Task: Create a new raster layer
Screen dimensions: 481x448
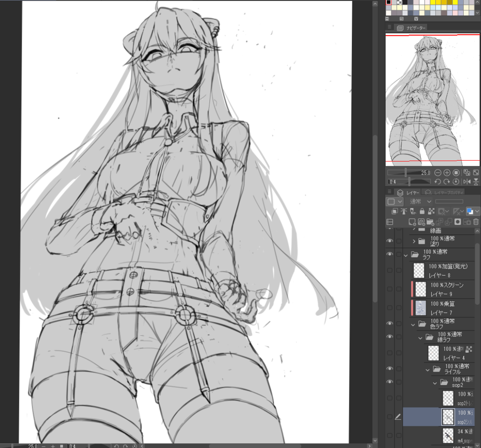Action: (412, 222)
